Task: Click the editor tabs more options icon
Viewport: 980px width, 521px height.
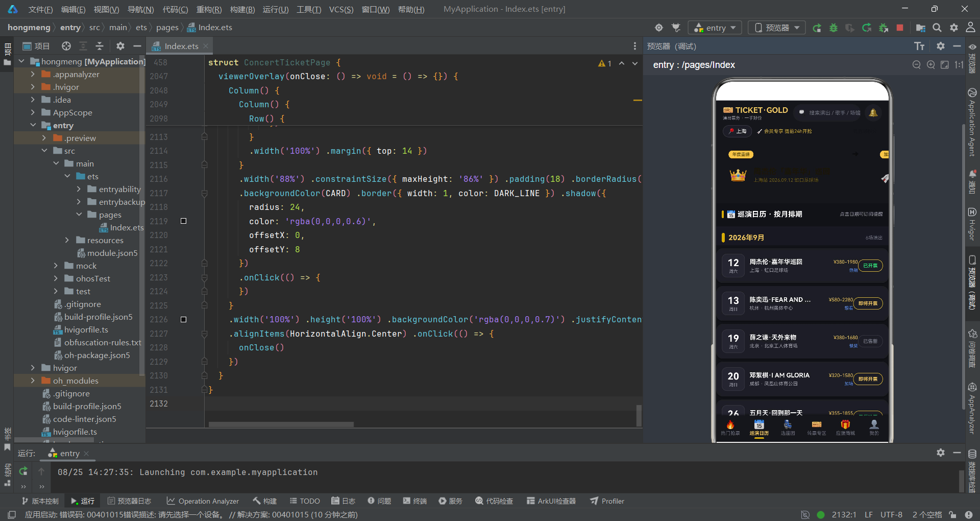Action: coord(635,46)
